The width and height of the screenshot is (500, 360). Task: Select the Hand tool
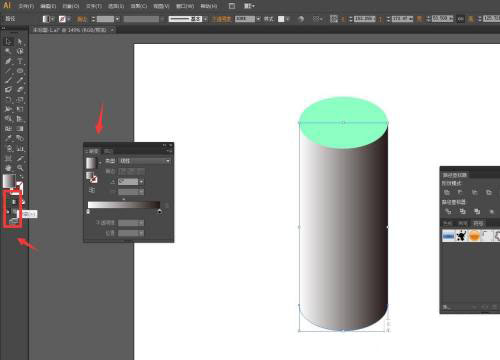(x=8, y=168)
